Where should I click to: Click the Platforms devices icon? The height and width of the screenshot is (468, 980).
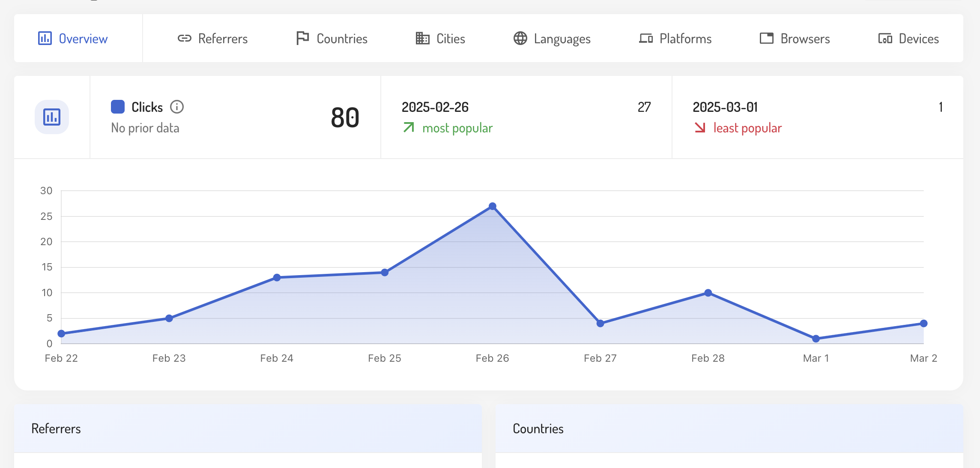tap(645, 39)
